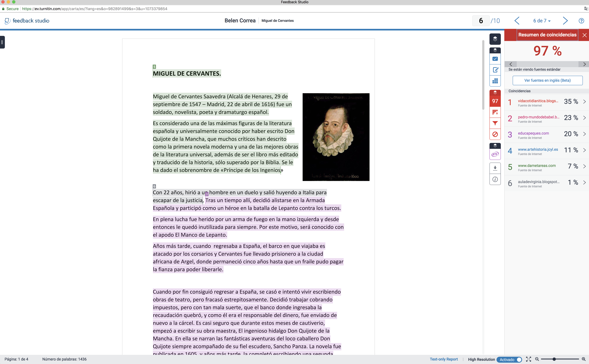This screenshot has height=364, width=589.
Task: Expand the vidacotidianitica.blogs source match
Action: tap(584, 102)
